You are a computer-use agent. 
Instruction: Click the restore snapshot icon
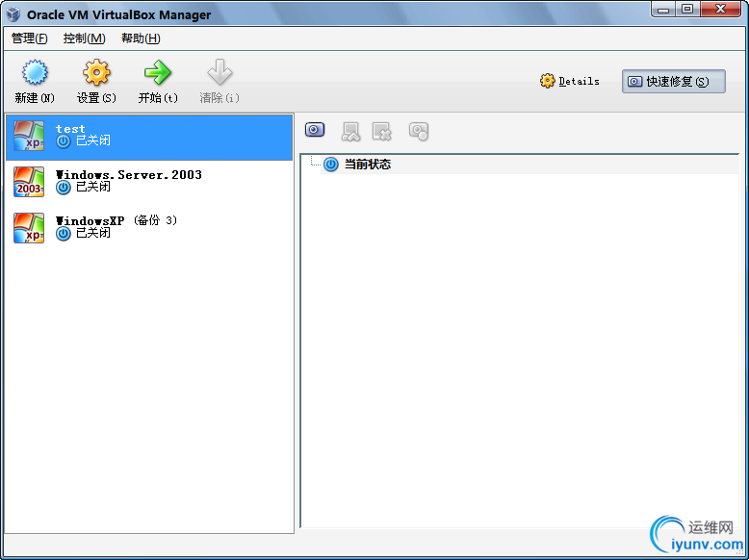click(350, 131)
